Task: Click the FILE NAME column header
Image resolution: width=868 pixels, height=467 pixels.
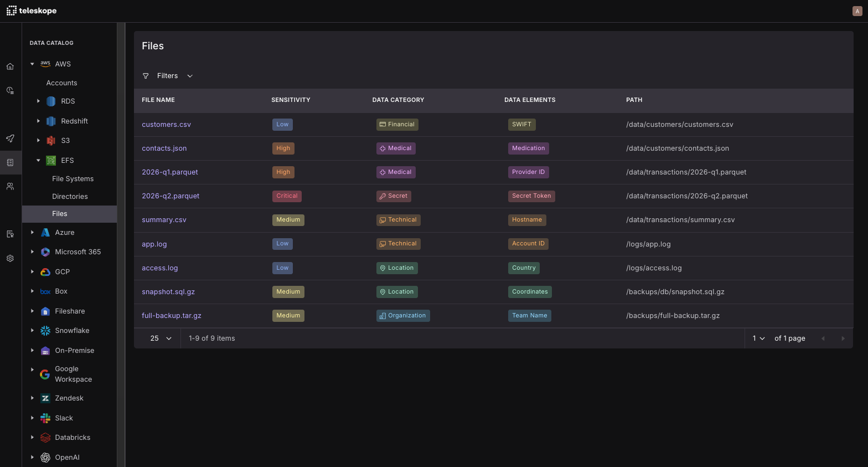Action: tap(158, 100)
